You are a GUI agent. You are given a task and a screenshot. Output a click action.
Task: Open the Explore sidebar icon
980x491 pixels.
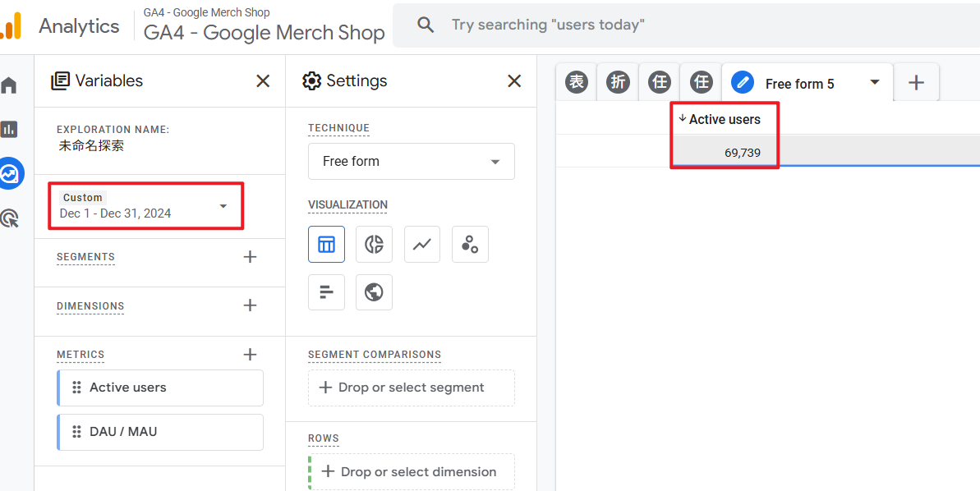tap(10, 174)
